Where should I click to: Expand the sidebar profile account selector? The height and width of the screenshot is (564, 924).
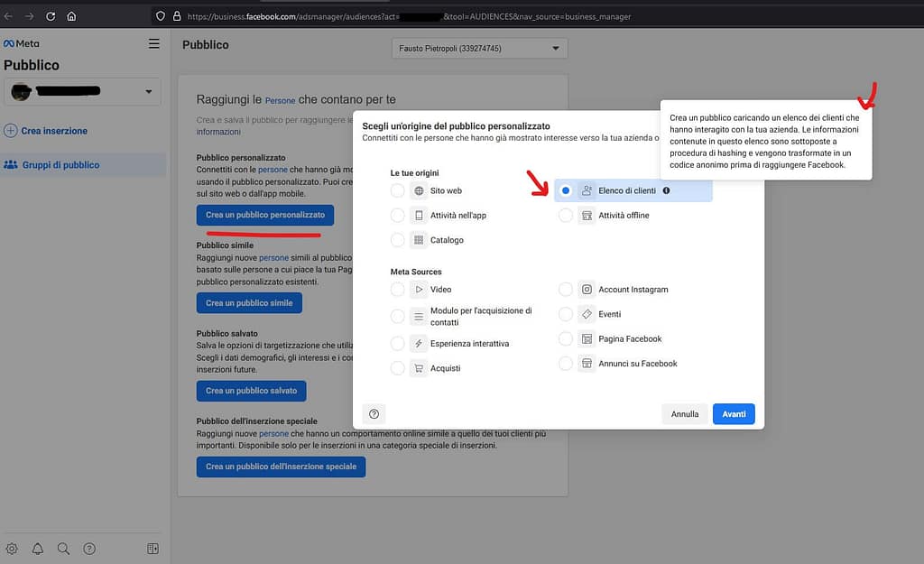82,92
